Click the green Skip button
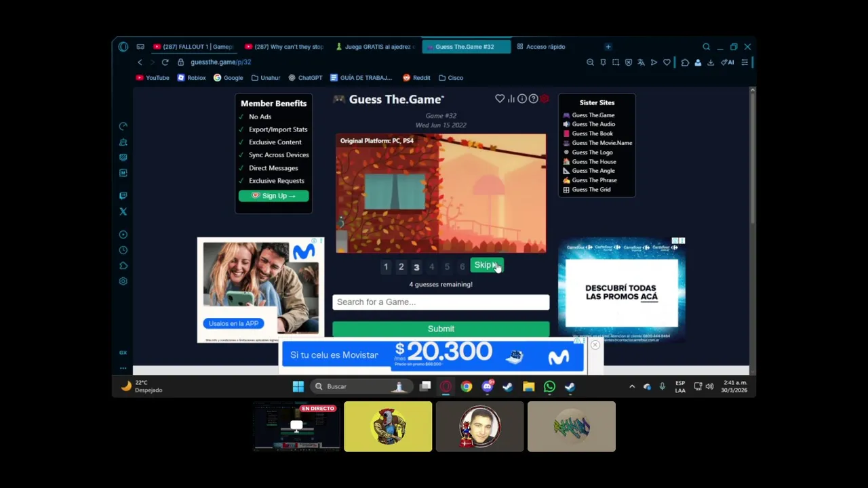The image size is (868, 488). pyautogui.click(x=487, y=265)
